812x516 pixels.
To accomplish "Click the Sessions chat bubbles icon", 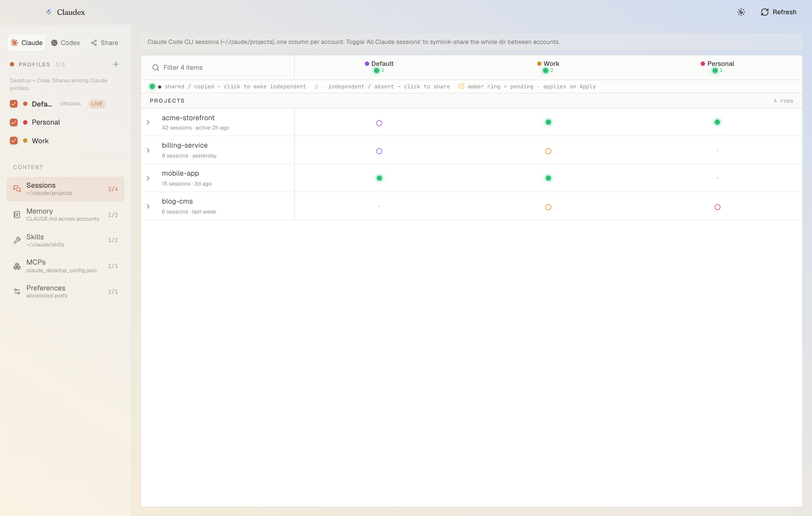I will coord(17,189).
